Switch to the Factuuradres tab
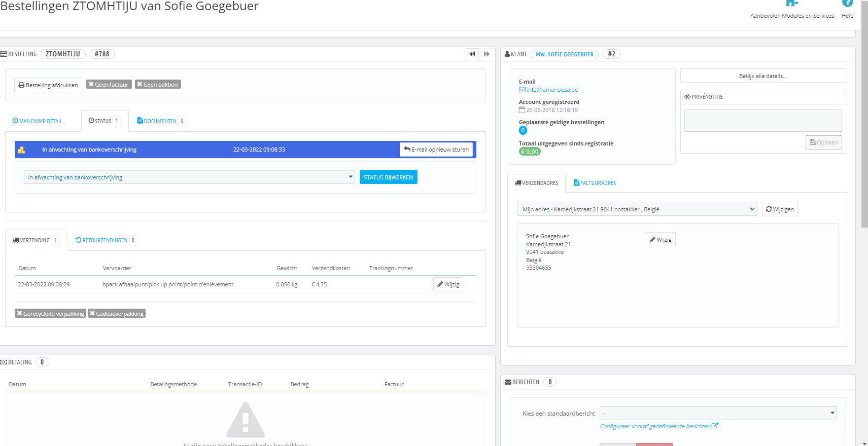Viewport: 868px width, 446px height. (595, 183)
